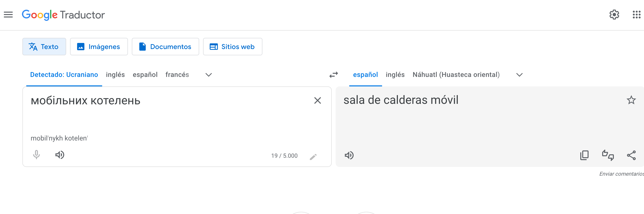Save translation with the star
The width and height of the screenshot is (644, 214).
tap(631, 100)
